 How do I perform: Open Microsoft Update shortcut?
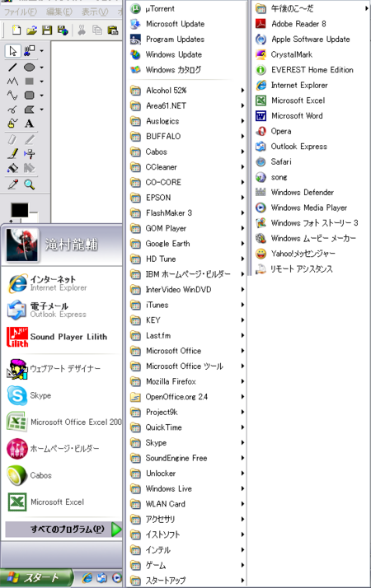pos(186,24)
